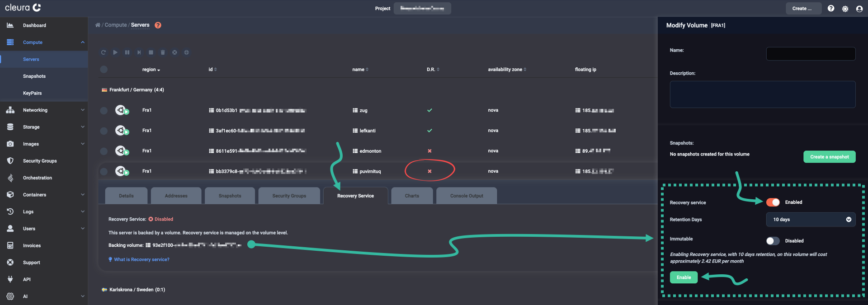
Task: Click the volume Name input field
Action: pyautogui.click(x=811, y=54)
